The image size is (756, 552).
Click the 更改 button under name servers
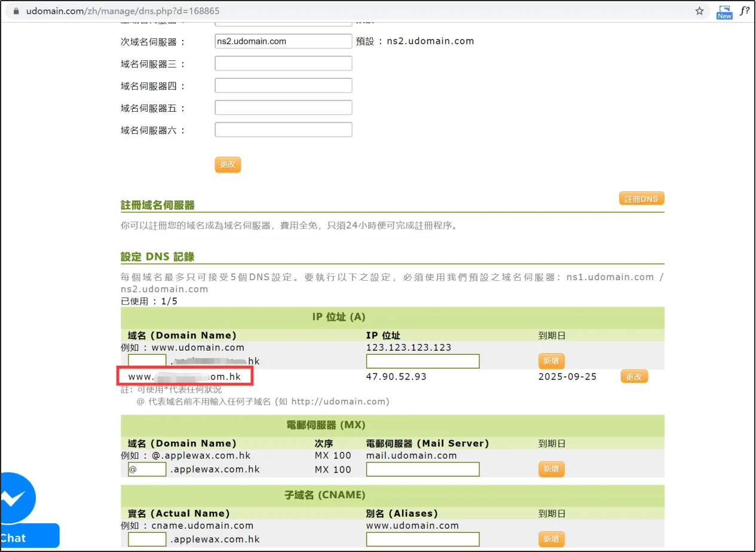point(228,164)
